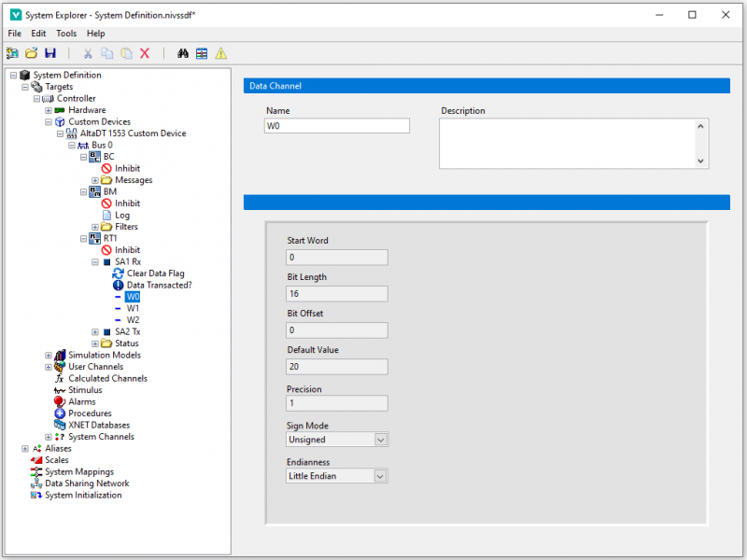Expand the System Channels node
The image size is (747, 560).
49,437
